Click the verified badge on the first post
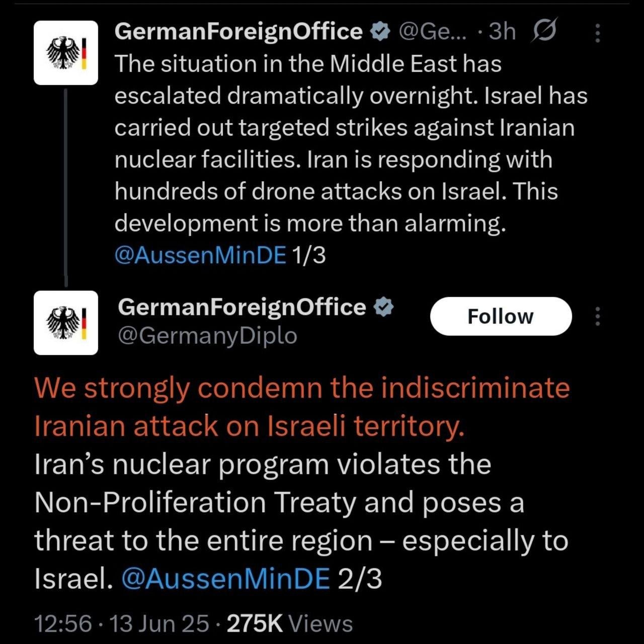This screenshot has height=644, width=644. [380, 32]
